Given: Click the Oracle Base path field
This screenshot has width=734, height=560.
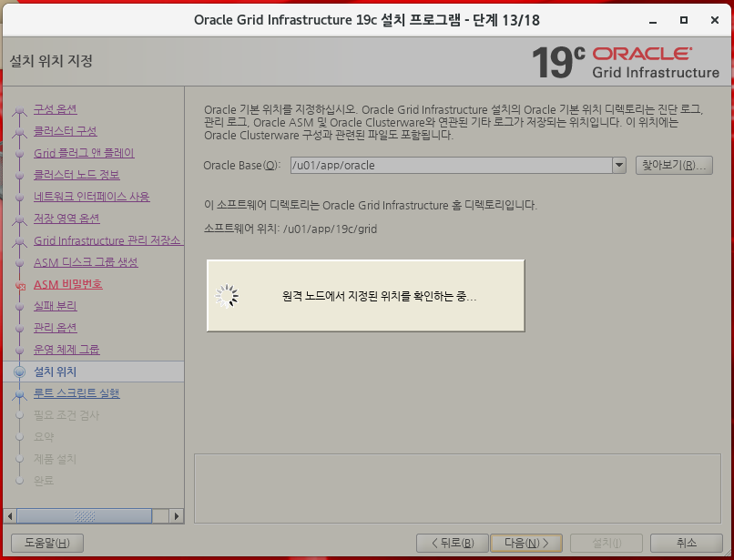Looking at the screenshot, I should 451,166.
